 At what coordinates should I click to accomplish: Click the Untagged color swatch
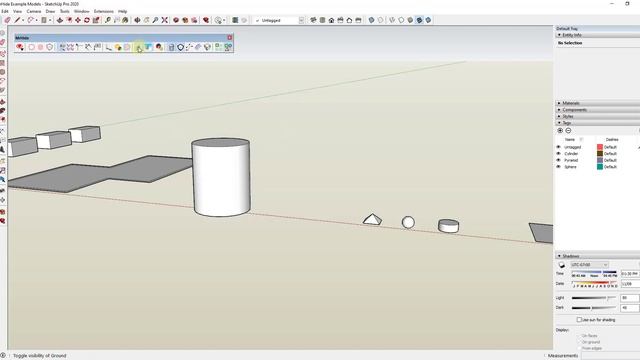click(x=600, y=147)
